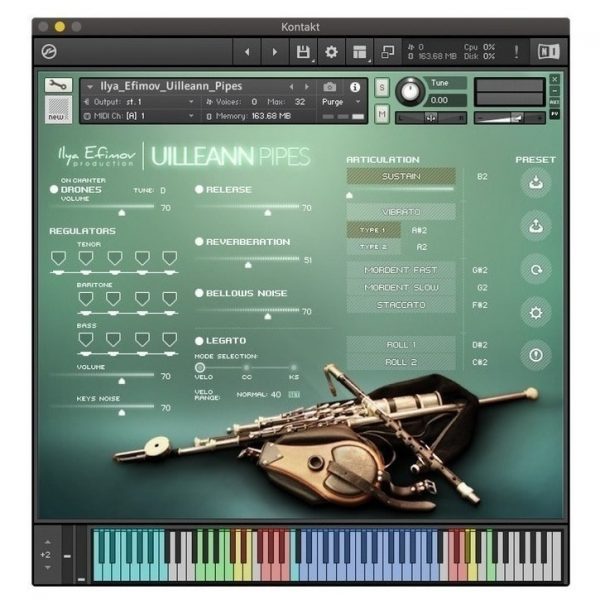Click the Tune knob
This screenshot has width=600, height=600.
[410, 91]
